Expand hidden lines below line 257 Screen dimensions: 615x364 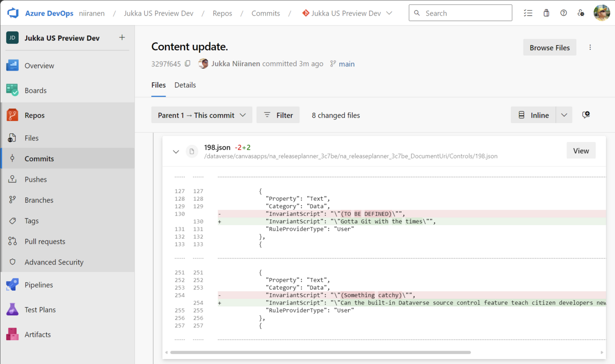189,340
